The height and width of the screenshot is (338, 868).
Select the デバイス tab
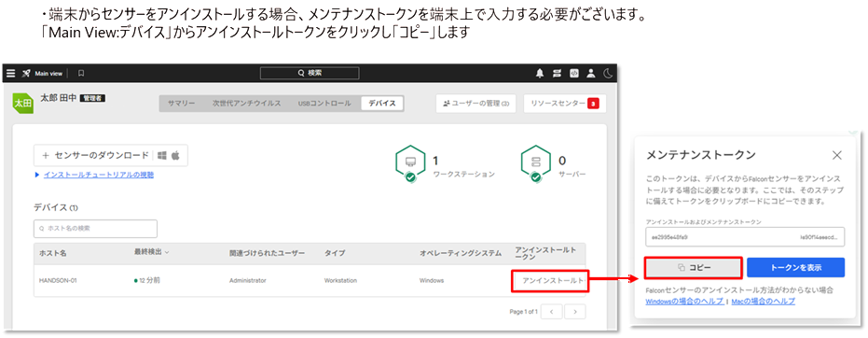382,104
